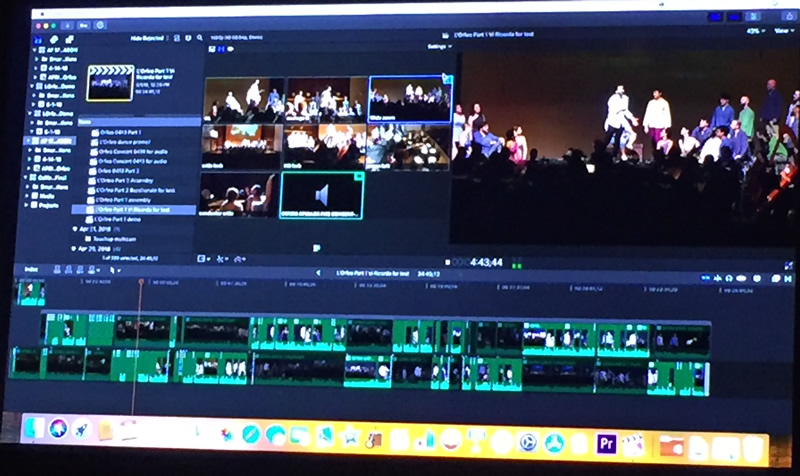This screenshot has width=800, height=476.
Task: Select the clapperboard project thumbnail in browser
Action: coord(110,83)
